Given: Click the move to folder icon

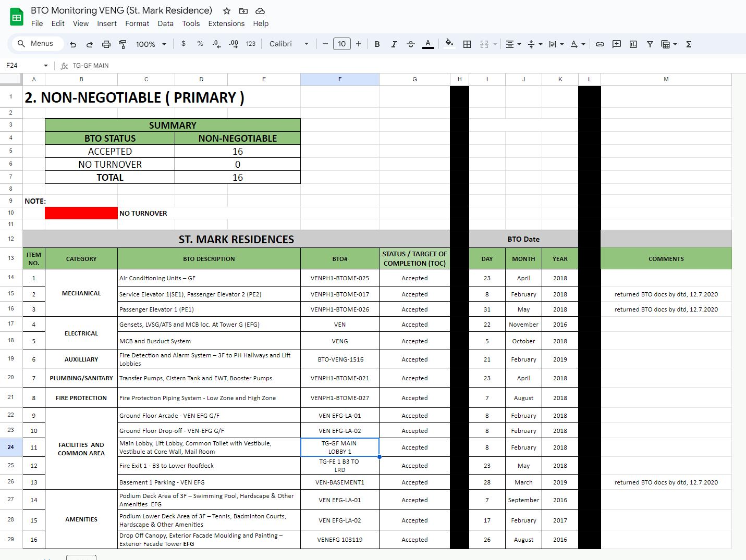Looking at the screenshot, I should 243,11.
